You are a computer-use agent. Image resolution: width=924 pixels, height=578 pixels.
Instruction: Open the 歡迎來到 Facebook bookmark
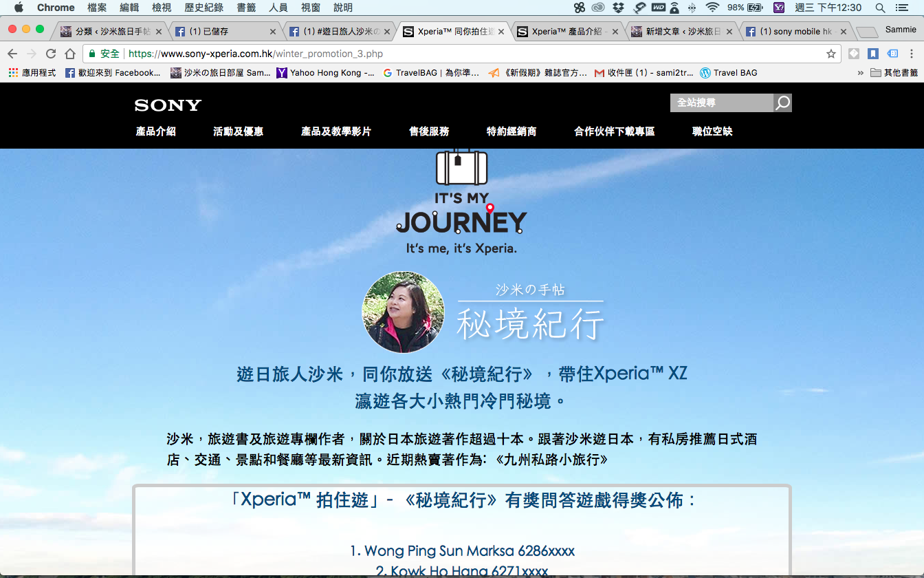coord(113,72)
